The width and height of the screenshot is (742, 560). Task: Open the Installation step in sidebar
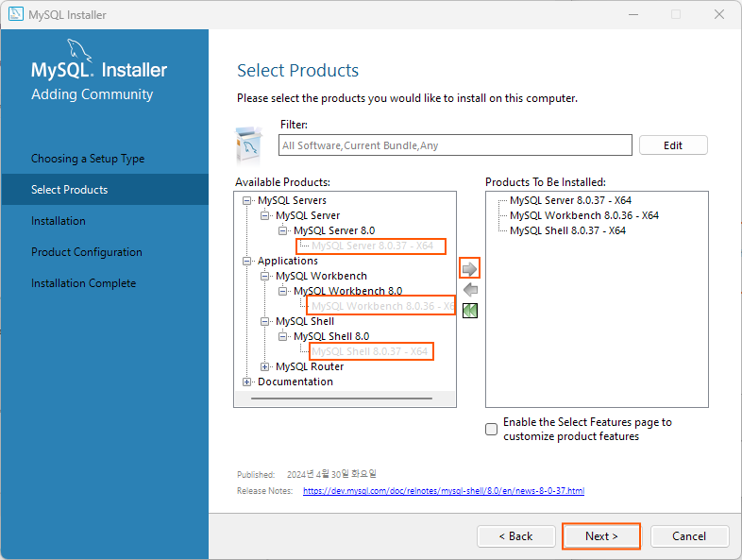click(59, 221)
